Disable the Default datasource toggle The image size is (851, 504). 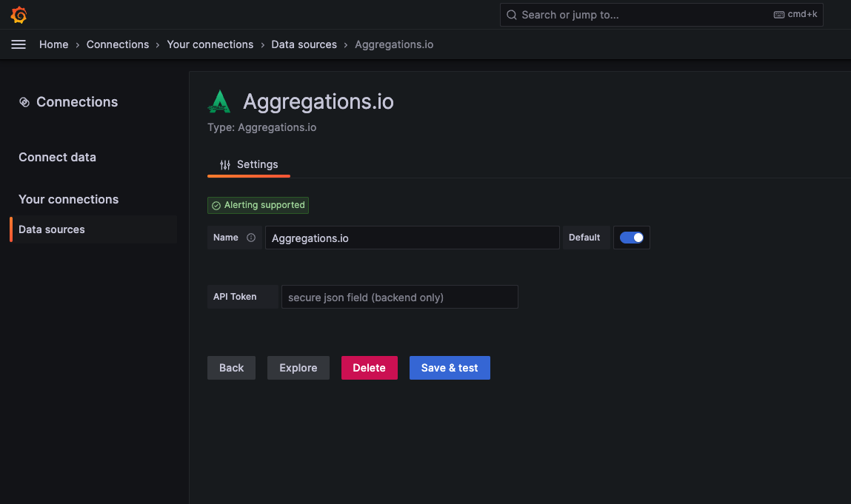click(631, 238)
